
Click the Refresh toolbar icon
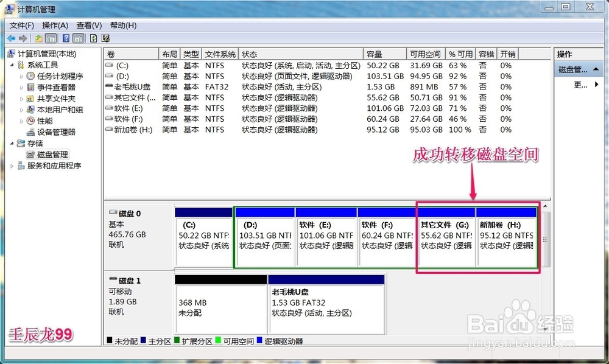tap(94, 38)
